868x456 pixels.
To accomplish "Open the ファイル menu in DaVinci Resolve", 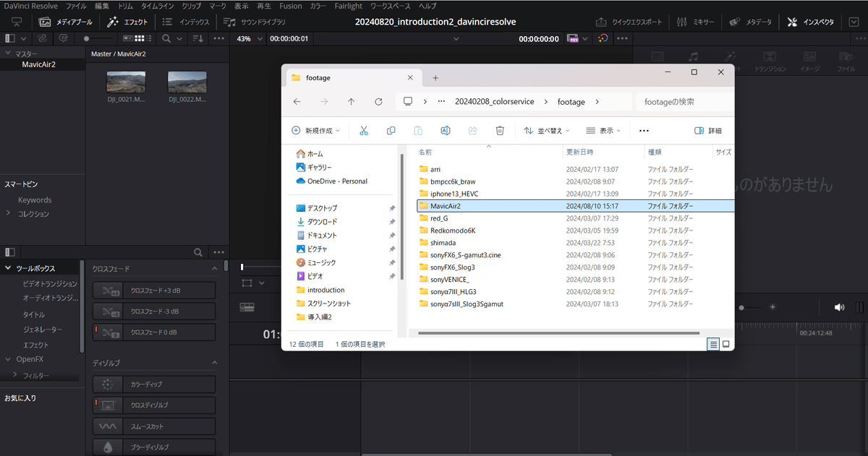I will 76,6.
